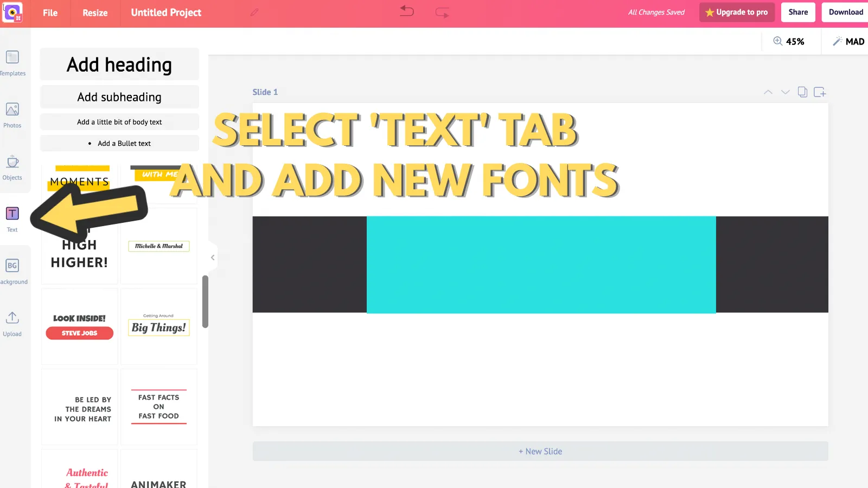Viewport: 868px width, 488px height.
Task: Collapse the side panel with the chevron
Action: (x=213, y=258)
